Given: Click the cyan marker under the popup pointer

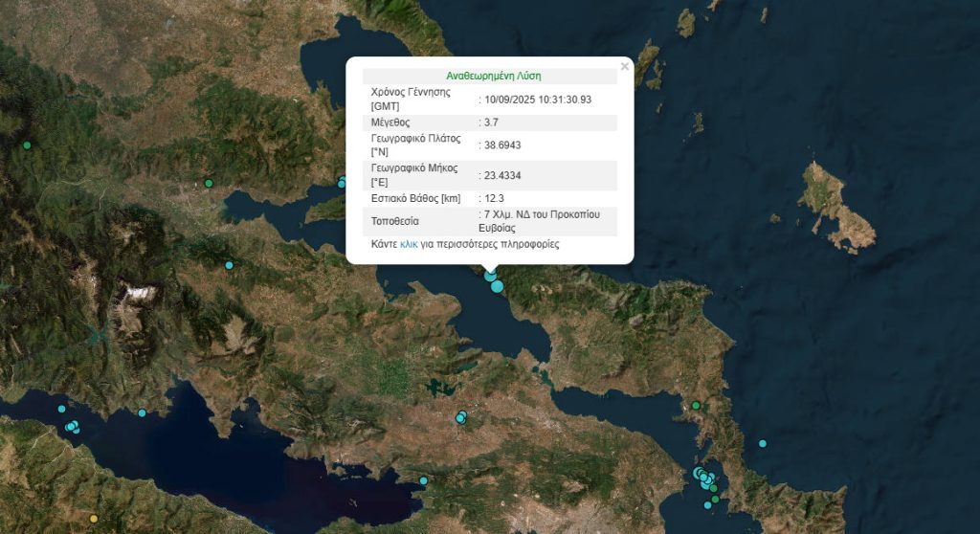Looking at the screenshot, I should (x=491, y=277).
